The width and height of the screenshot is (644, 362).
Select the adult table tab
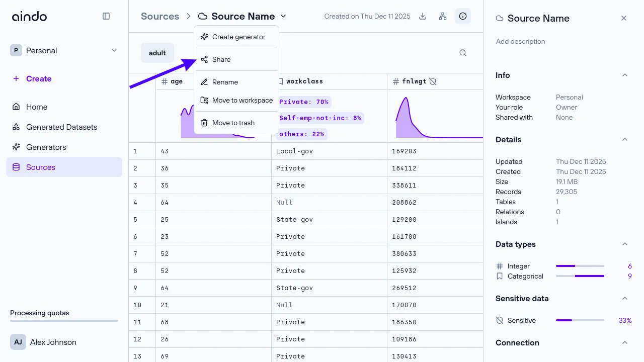click(x=157, y=53)
